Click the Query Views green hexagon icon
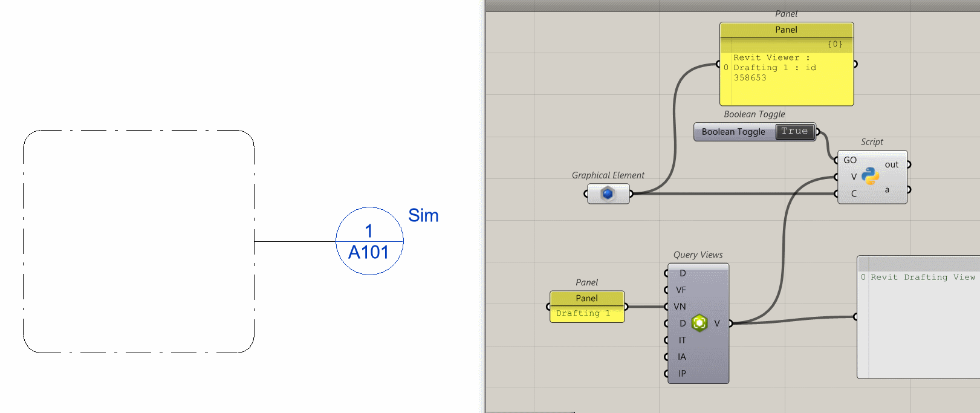 click(699, 323)
